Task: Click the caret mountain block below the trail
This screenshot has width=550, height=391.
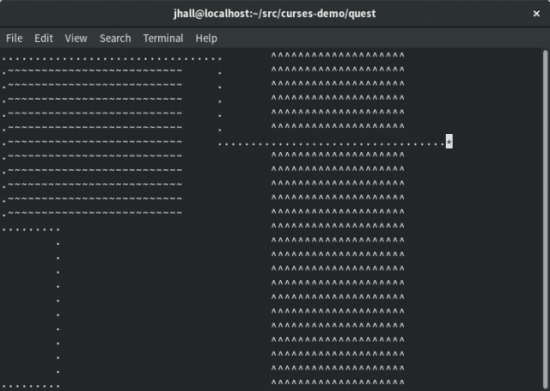Action: 338,268
